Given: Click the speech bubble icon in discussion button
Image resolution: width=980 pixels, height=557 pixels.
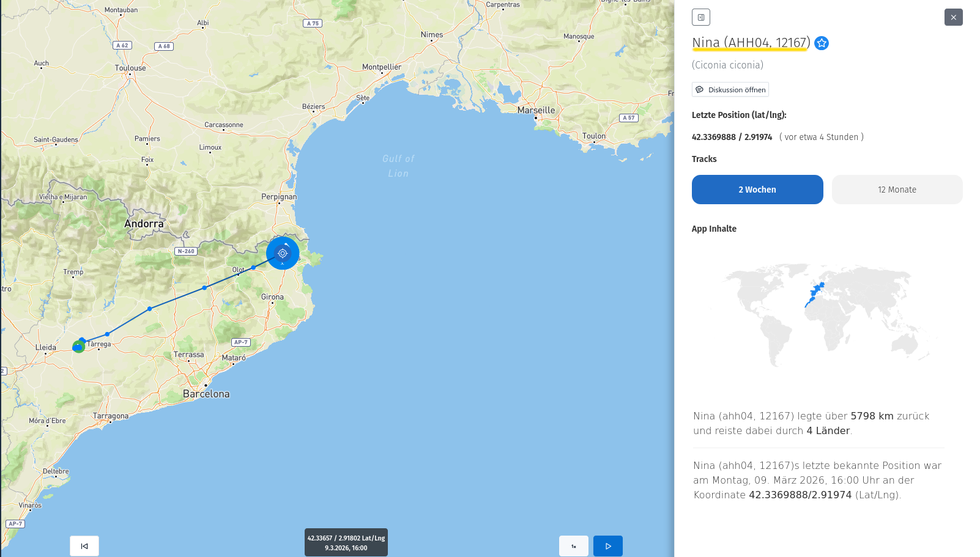Looking at the screenshot, I should 699,90.
